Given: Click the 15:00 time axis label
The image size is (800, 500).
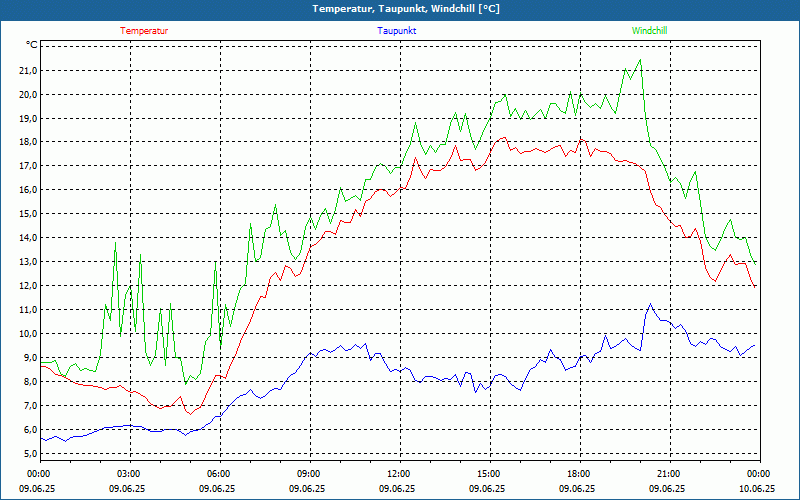Looking at the screenshot, I should (490, 474).
